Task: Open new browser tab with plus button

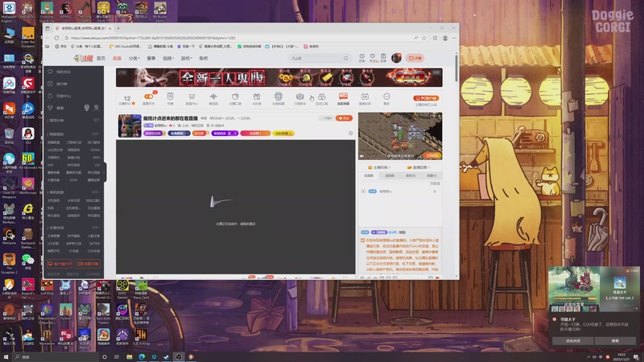Action: tap(118, 28)
